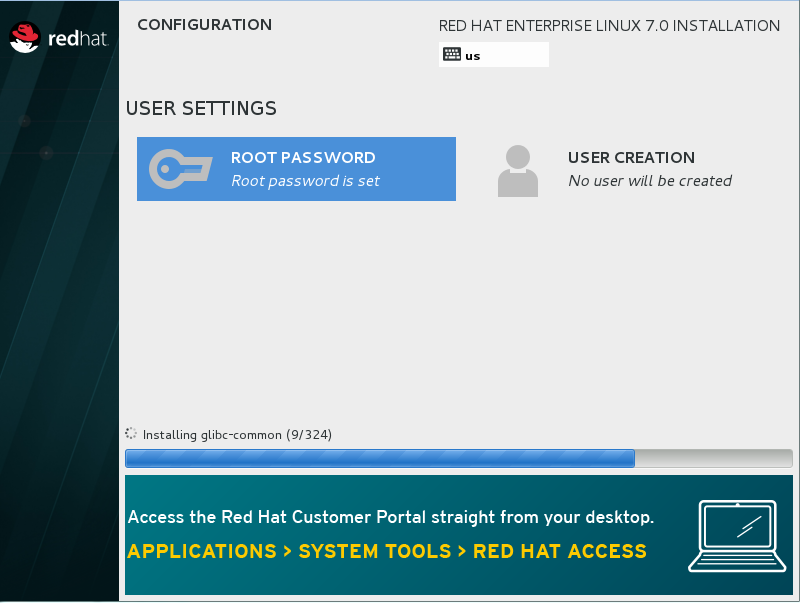Click the 'No user will be created' status
This screenshot has width=800, height=603.
pyautogui.click(x=650, y=181)
